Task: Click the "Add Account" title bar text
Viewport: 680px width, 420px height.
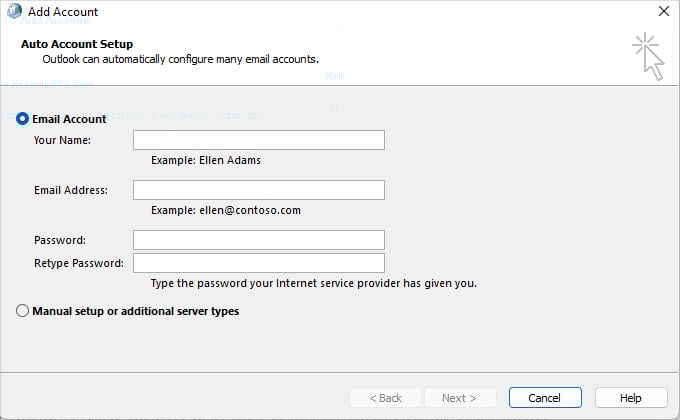Action: (63, 12)
